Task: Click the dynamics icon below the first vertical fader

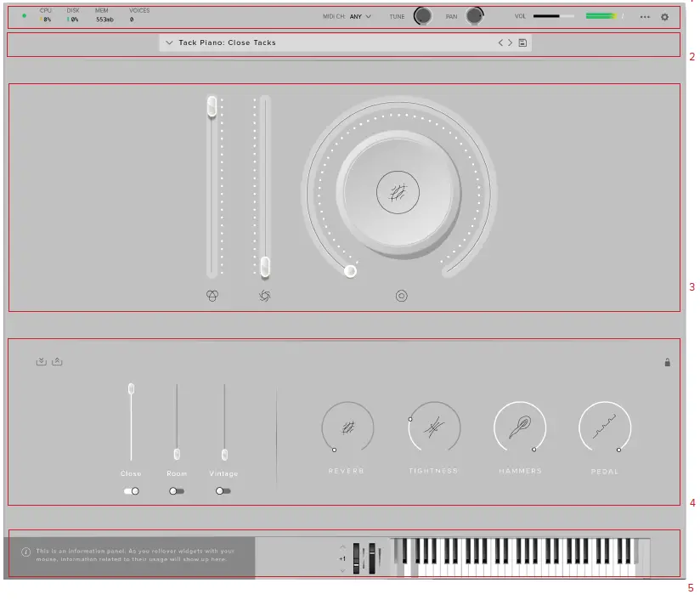Action: pyautogui.click(x=212, y=296)
